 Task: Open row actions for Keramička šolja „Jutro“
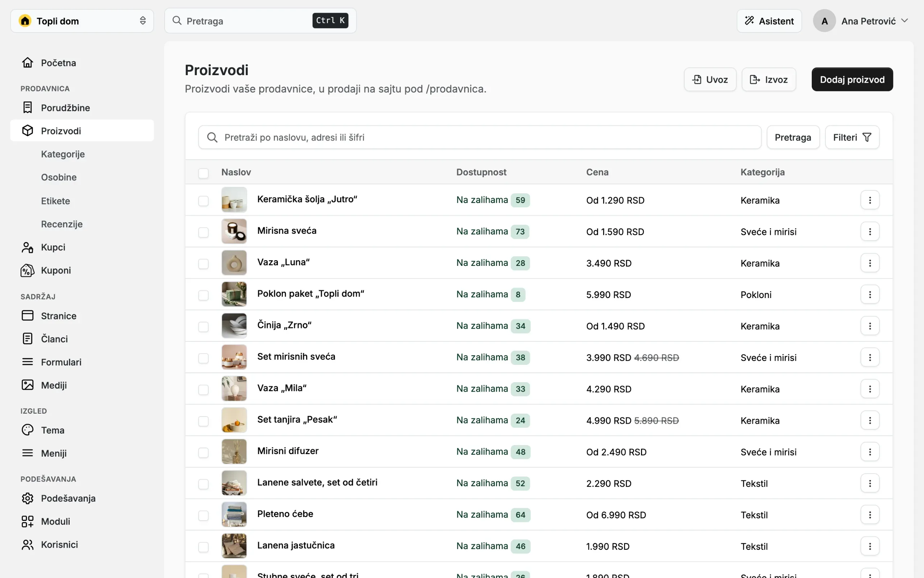pos(870,200)
